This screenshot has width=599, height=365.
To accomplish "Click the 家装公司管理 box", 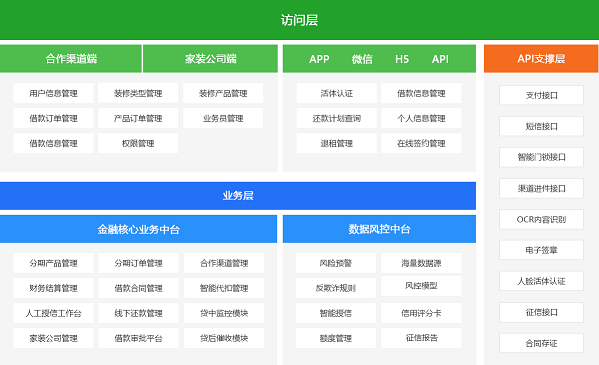I will (x=53, y=338).
